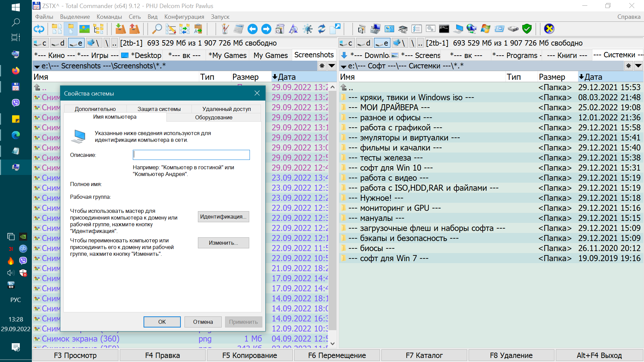The width and height of the screenshot is (644, 362).
Task: Click the Unpack files toolbar icon
Action: 134,29
